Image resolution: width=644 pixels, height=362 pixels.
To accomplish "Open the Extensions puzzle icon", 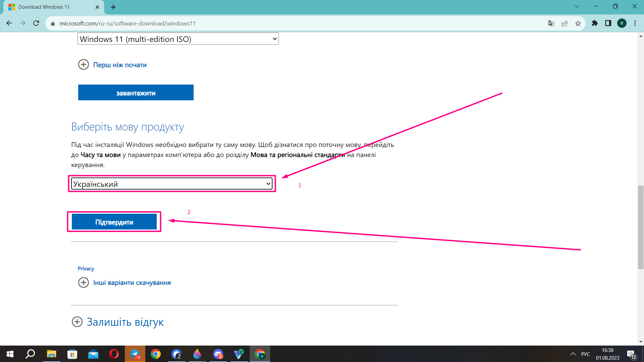I will coord(595,23).
